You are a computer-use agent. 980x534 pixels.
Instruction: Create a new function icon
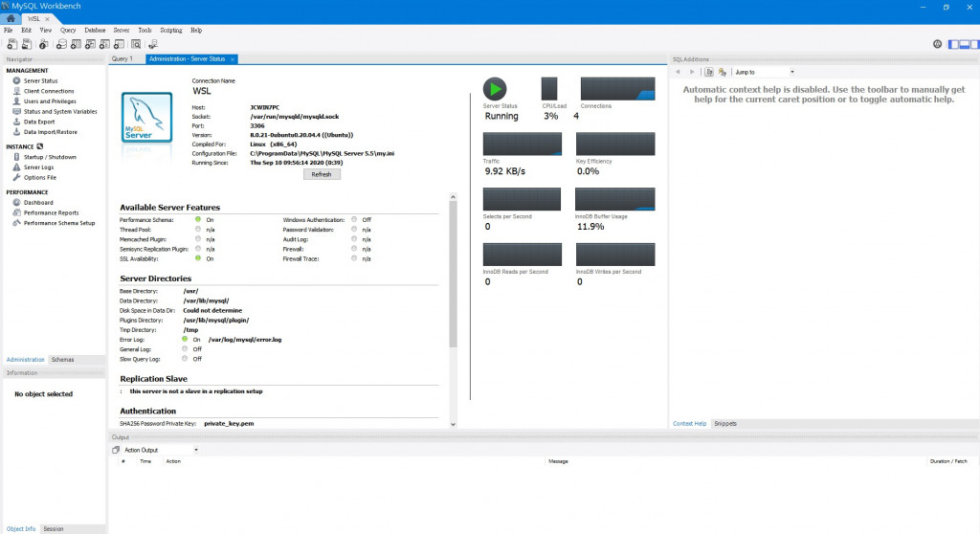[x=119, y=44]
